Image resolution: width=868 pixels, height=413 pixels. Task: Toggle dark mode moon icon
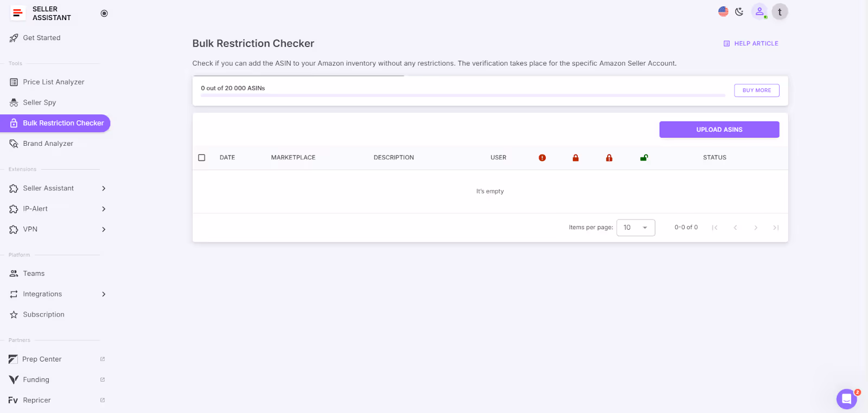pyautogui.click(x=739, y=11)
